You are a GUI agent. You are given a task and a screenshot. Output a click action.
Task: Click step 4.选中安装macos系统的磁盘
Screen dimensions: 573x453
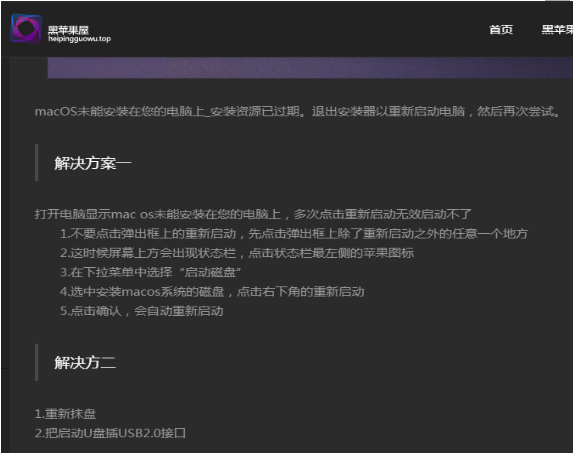(x=212, y=292)
